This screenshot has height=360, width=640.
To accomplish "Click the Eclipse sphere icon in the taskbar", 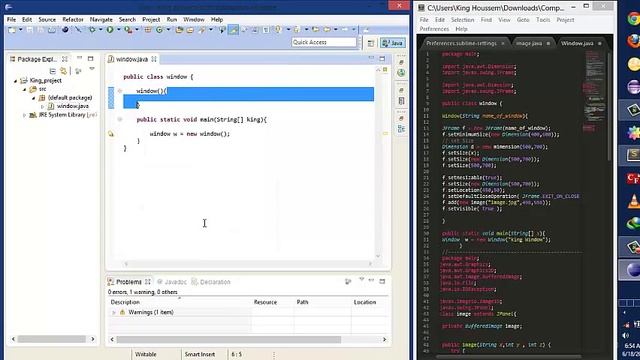I will coord(634,270).
